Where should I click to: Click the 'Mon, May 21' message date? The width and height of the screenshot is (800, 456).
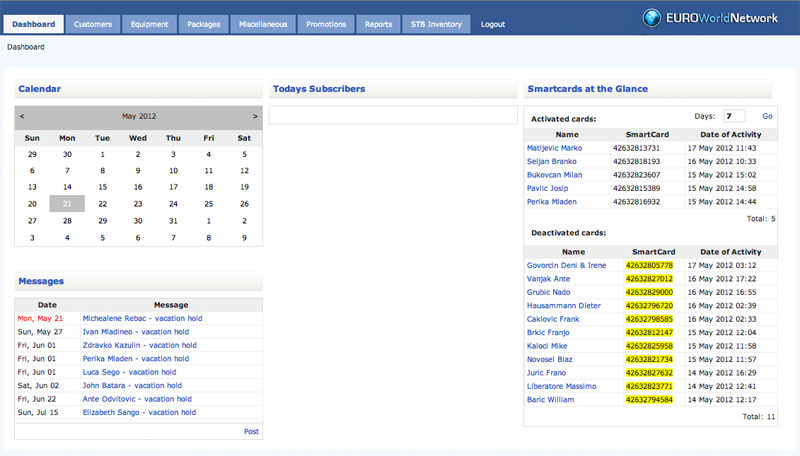click(40, 318)
